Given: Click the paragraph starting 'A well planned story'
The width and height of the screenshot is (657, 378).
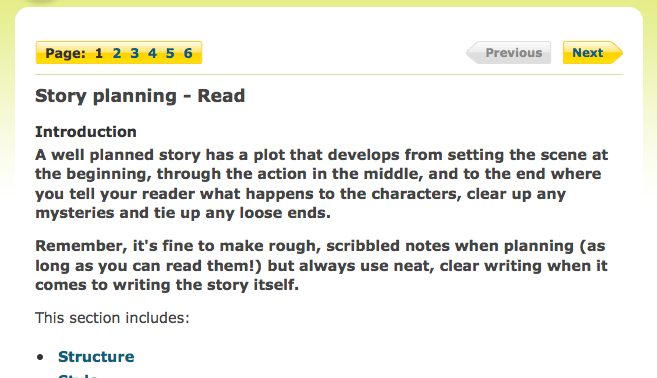Looking at the screenshot, I should point(321,184).
